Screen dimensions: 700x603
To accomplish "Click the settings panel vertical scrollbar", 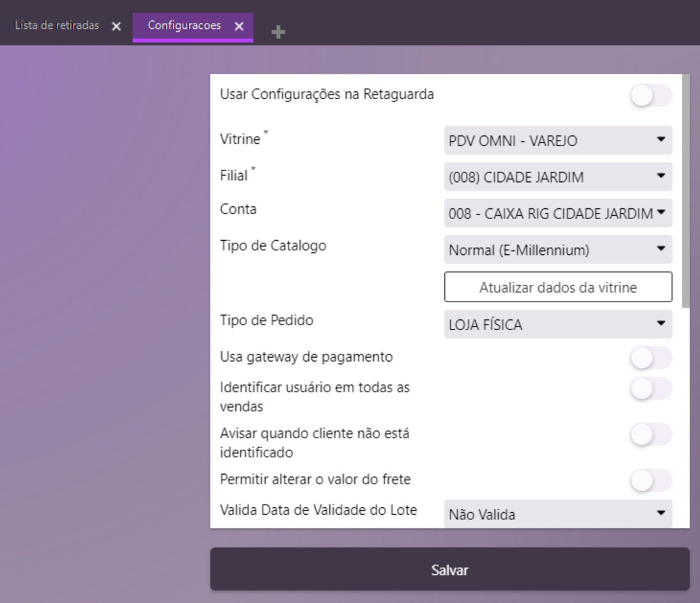I will 686,192.
